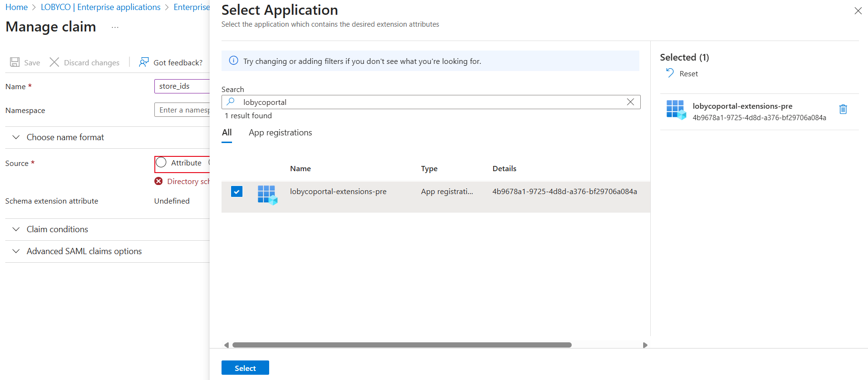Click the Reset link

coord(688,73)
